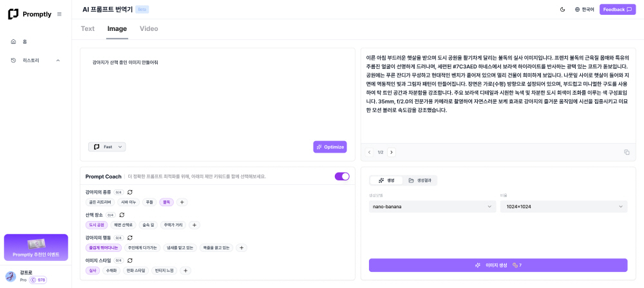Screen dimensions: 644x288
Task: Select the 수채화 style chip
Action: (x=111, y=271)
